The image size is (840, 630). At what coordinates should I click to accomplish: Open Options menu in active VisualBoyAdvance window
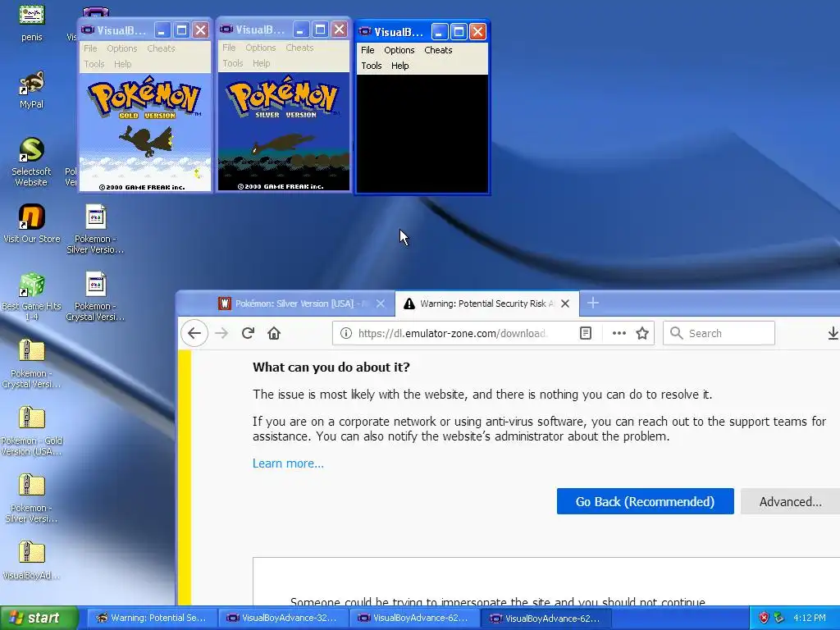coord(399,50)
